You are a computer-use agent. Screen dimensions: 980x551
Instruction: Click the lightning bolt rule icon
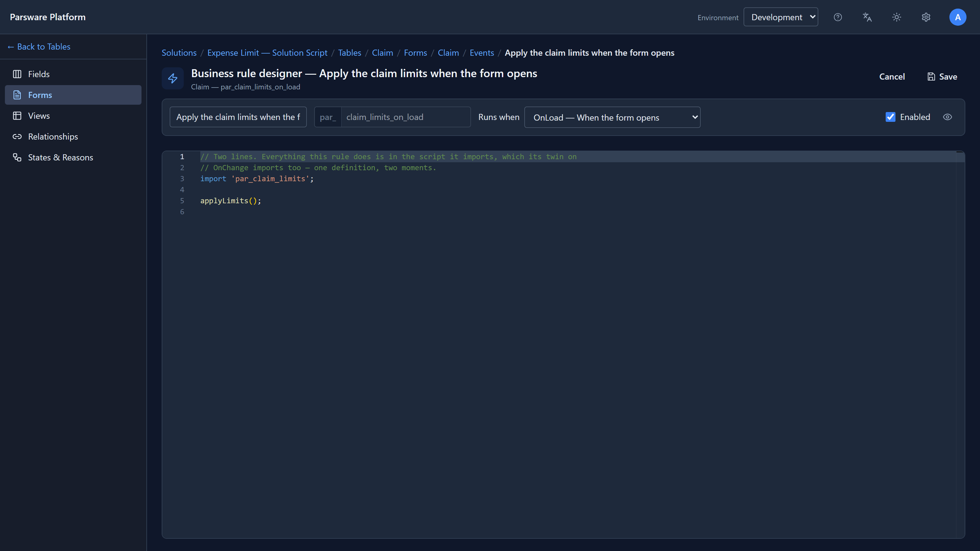coord(173,78)
